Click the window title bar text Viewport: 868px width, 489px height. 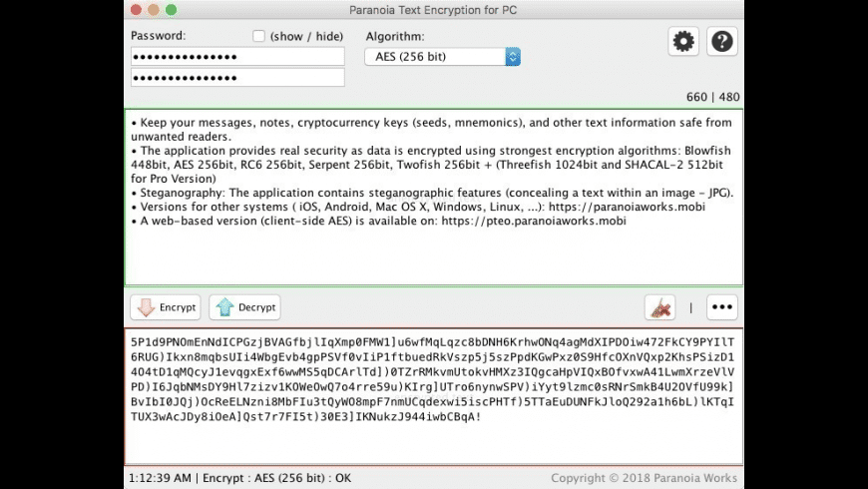433,10
